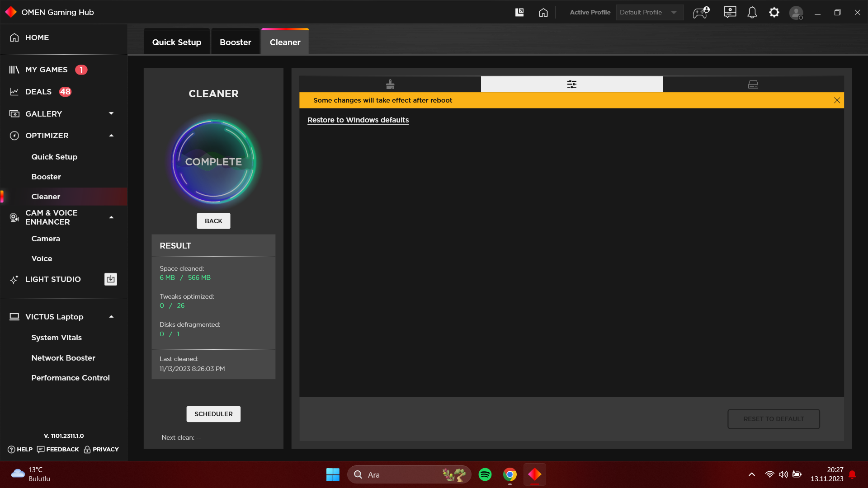The width and height of the screenshot is (868, 488).
Task: Click the Restore to Windows defaults link
Action: point(358,120)
